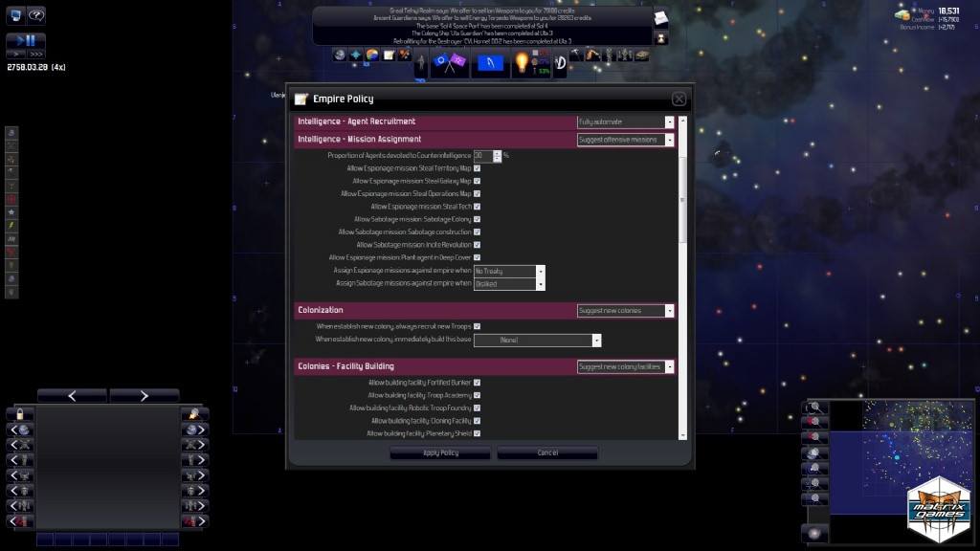Viewport: 980px width, 551px height.
Task: Click the top zoom magnifier beside minimap
Action: point(815,408)
